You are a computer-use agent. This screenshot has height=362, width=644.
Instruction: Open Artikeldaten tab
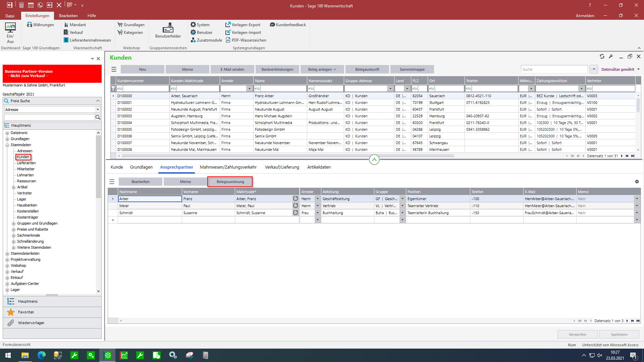(x=319, y=167)
